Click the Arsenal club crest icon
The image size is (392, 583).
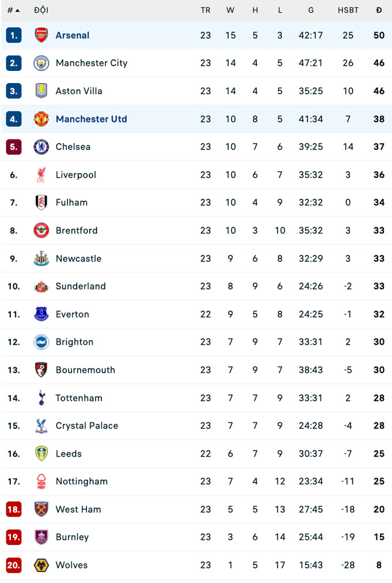tap(42, 35)
